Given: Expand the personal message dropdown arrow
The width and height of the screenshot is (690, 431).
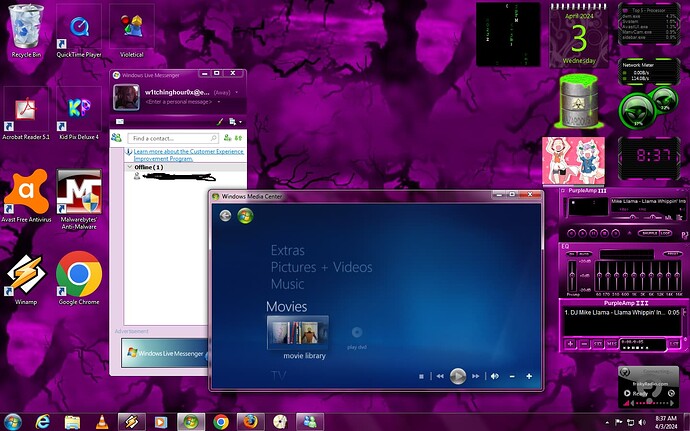Looking at the screenshot, I should click(219, 102).
